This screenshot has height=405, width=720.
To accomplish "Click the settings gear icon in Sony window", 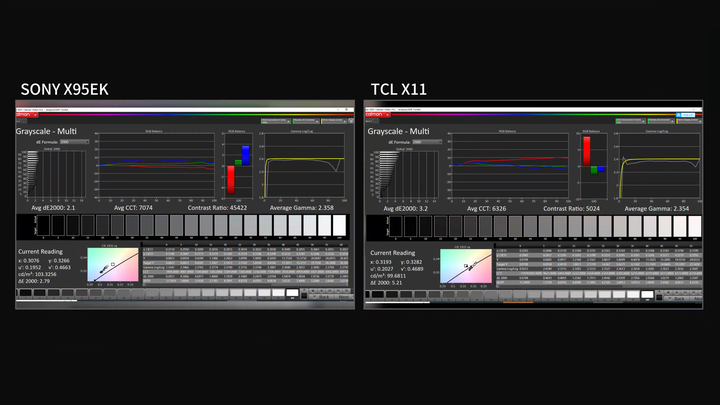I will click(x=351, y=121).
